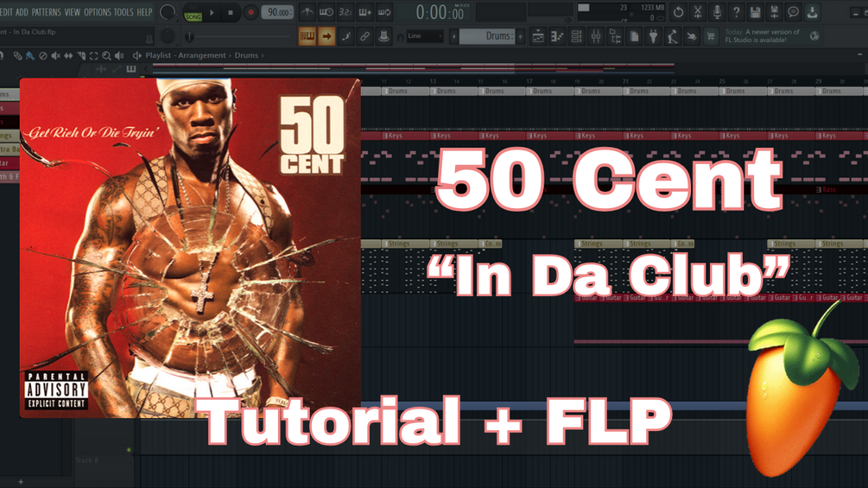Open tempo 90.000 options
The image size is (868, 488).
277,12
